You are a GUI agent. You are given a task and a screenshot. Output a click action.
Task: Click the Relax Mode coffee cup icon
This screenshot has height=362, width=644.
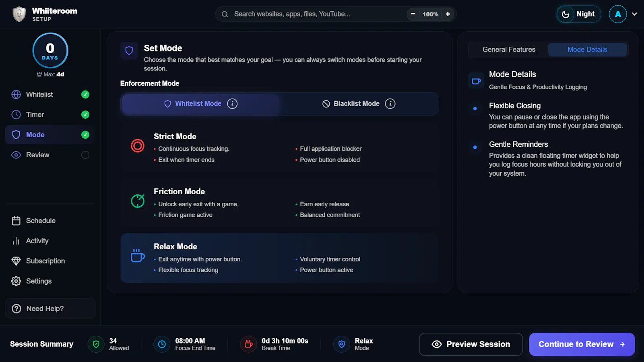tap(138, 255)
